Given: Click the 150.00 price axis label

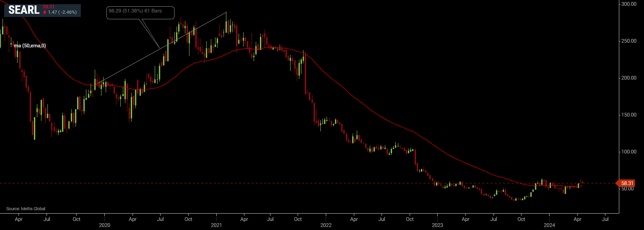Looking at the screenshot, I should click(629, 115).
